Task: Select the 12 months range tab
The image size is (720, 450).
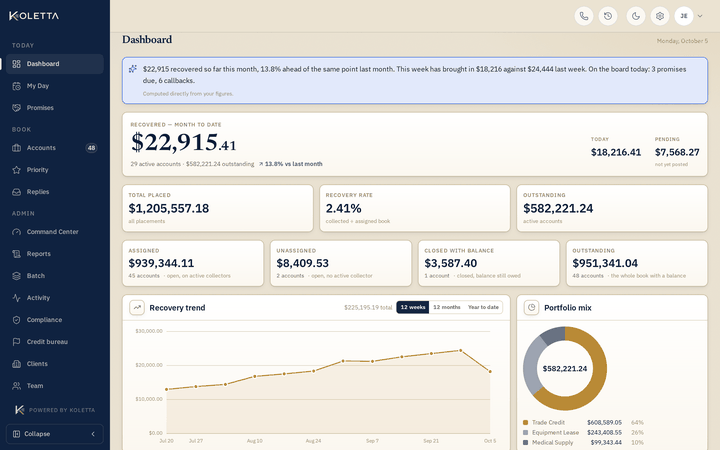Action: [447, 307]
